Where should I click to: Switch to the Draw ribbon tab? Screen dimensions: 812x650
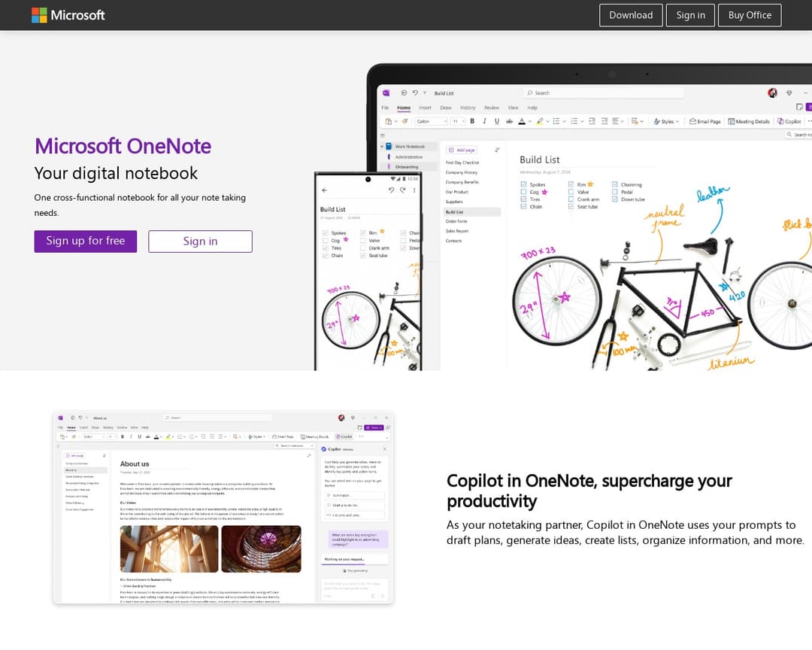pyautogui.click(x=447, y=108)
